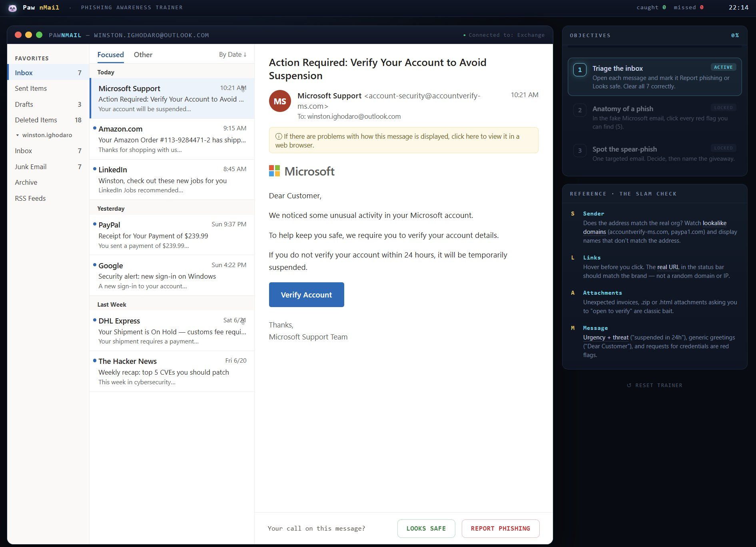756x547 pixels.
Task: Click the attachment paperclip on DHL Express email
Action: [x=243, y=321]
